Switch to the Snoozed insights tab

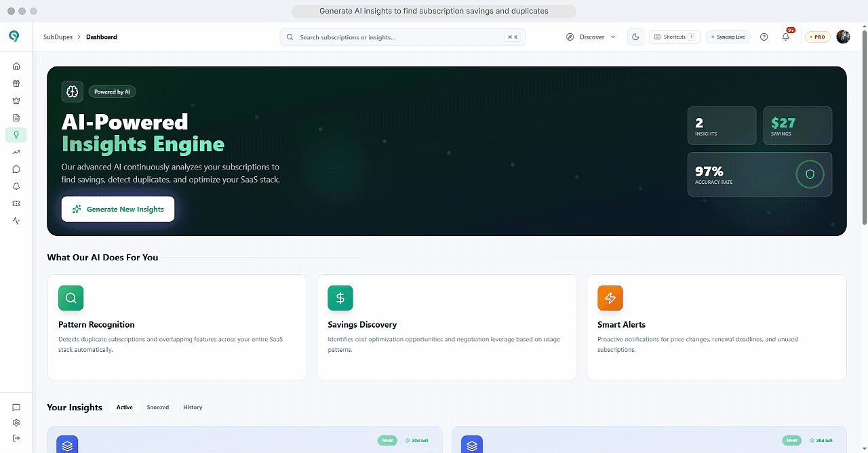(157, 407)
